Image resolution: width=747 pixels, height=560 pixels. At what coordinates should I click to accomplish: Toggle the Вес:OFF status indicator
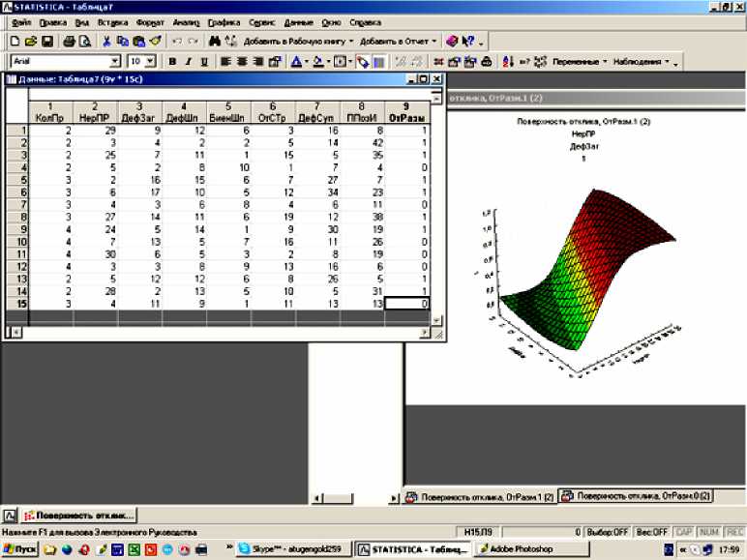pos(652,532)
